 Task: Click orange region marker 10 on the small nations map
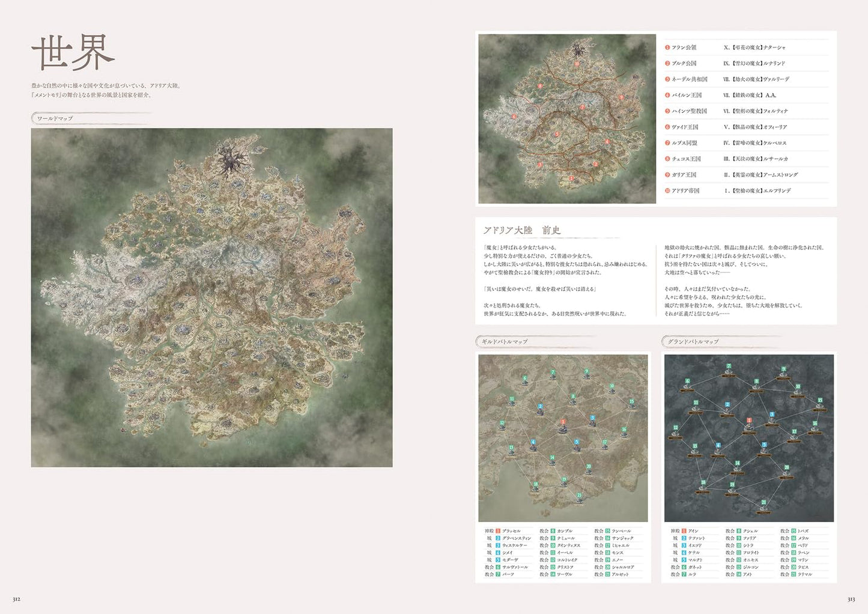[577, 64]
